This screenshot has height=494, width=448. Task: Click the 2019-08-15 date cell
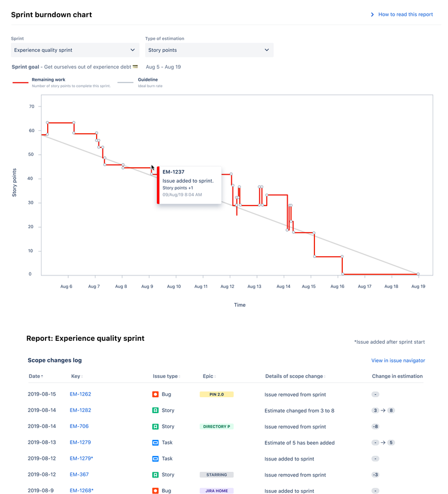tap(42, 394)
